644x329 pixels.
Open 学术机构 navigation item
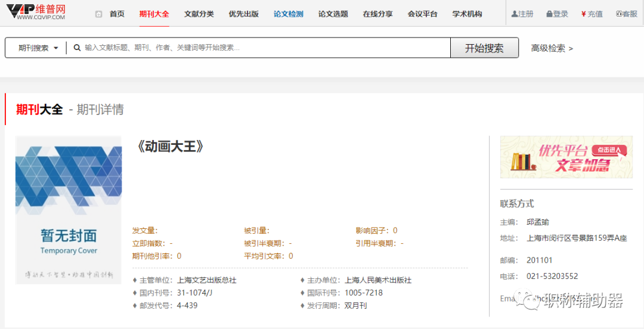(x=467, y=14)
